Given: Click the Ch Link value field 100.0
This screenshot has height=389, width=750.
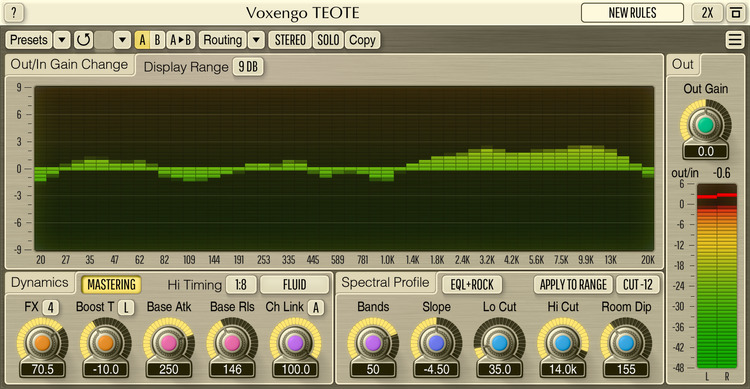Looking at the screenshot, I should click(295, 369).
